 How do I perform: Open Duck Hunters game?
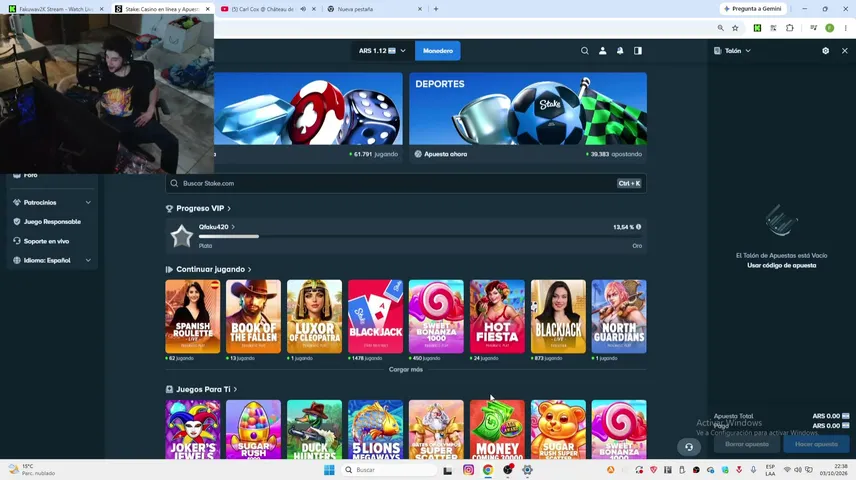(314, 429)
